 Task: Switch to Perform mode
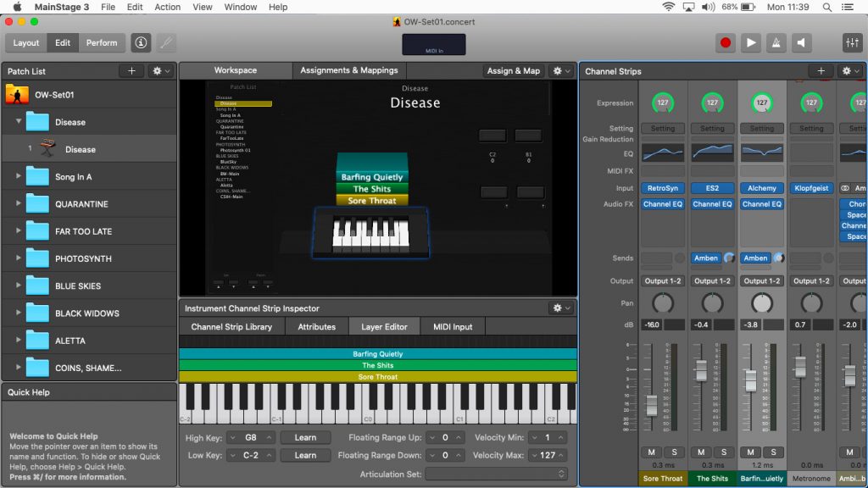(x=102, y=42)
